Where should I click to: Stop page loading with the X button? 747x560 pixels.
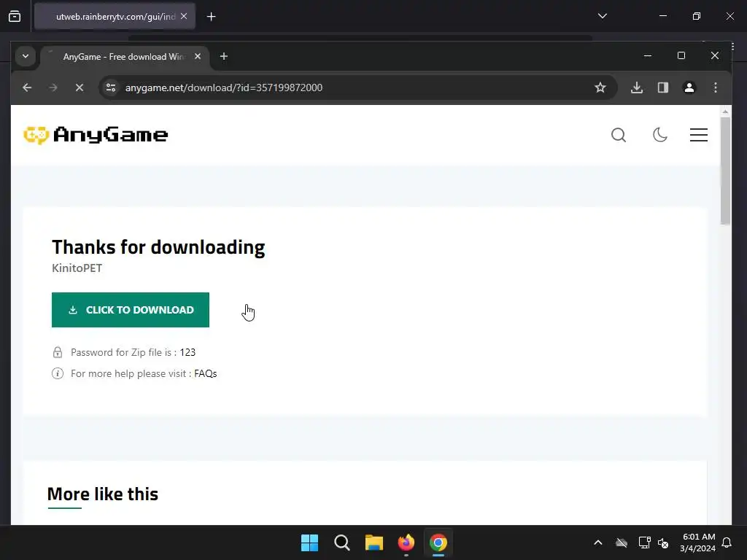click(x=80, y=87)
